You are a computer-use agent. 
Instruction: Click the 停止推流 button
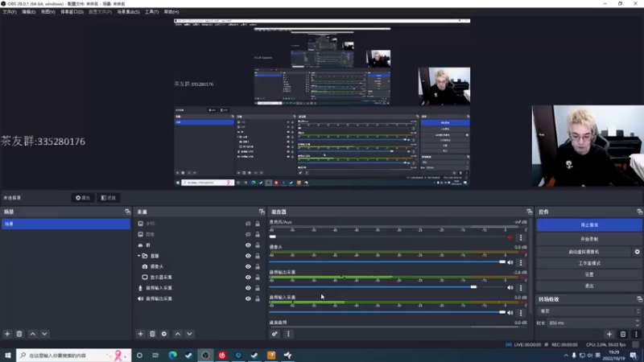pos(589,225)
